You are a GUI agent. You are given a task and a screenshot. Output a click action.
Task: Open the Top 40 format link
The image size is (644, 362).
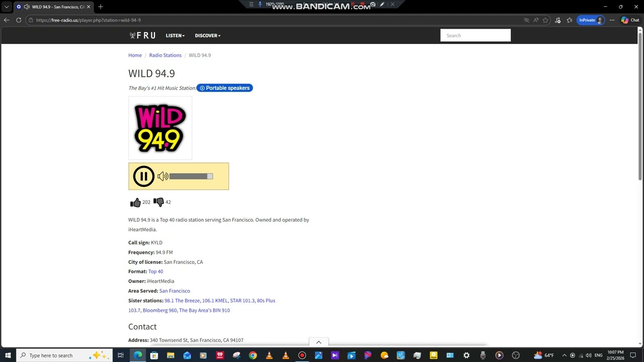pyautogui.click(x=155, y=271)
